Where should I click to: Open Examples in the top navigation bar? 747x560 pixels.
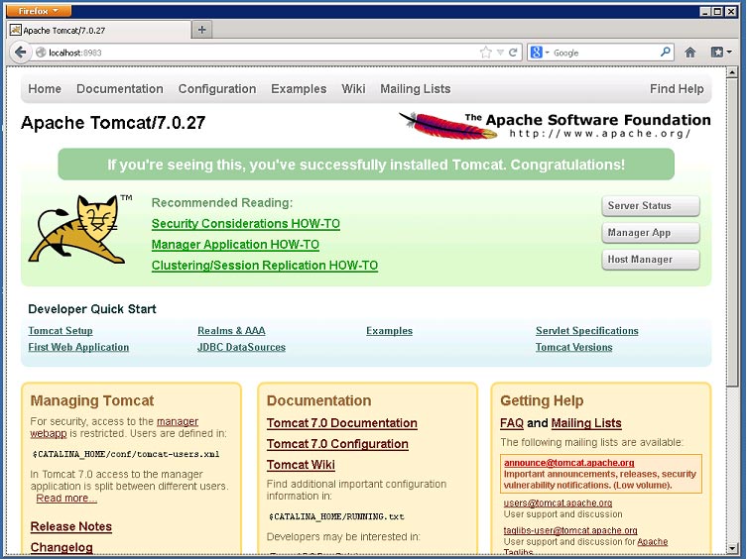299,89
